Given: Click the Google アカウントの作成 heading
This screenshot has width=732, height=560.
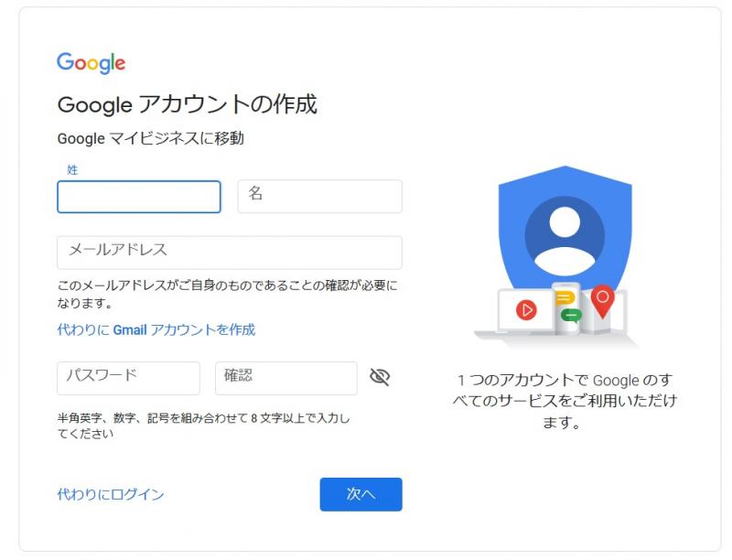Looking at the screenshot, I should tap(187, 104).
